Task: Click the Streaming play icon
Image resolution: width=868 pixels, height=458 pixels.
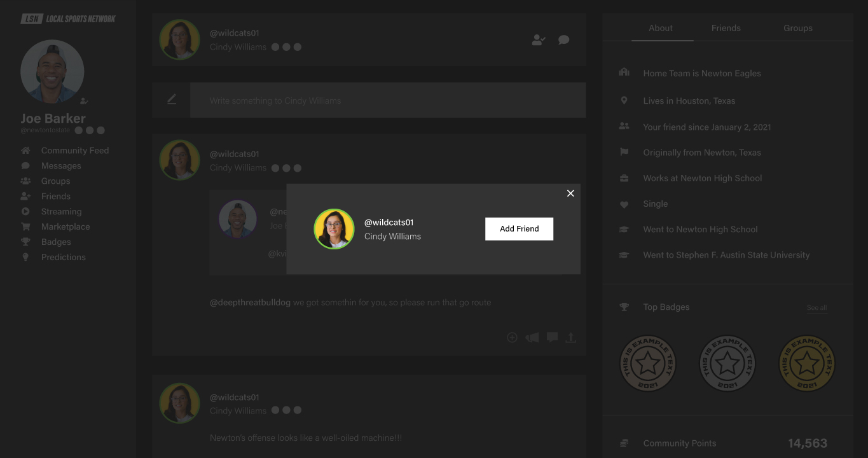Action: (25, 212)
